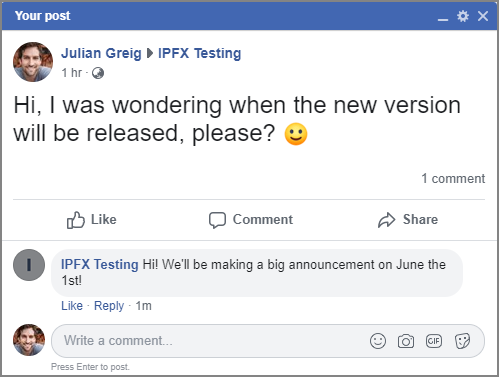Reply to the IPFX Testing comment

(109, 306)
